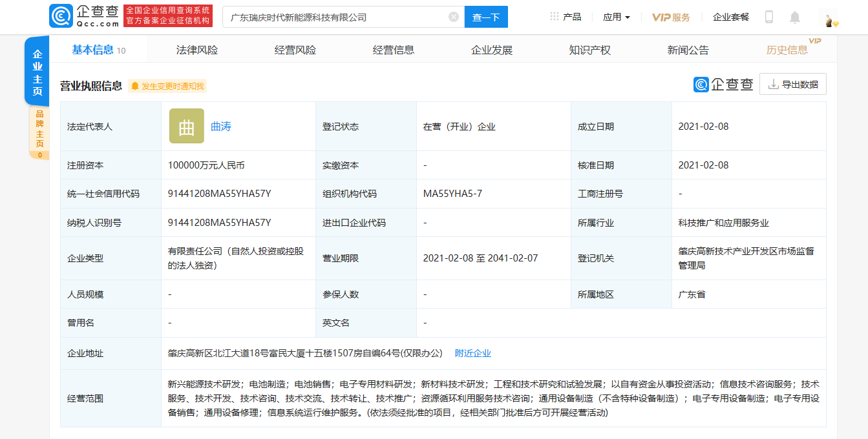The height and width of the screenshot is (439, 868).
Task: Select 企业主页 in the left sidebar
Action: [37, 70]
